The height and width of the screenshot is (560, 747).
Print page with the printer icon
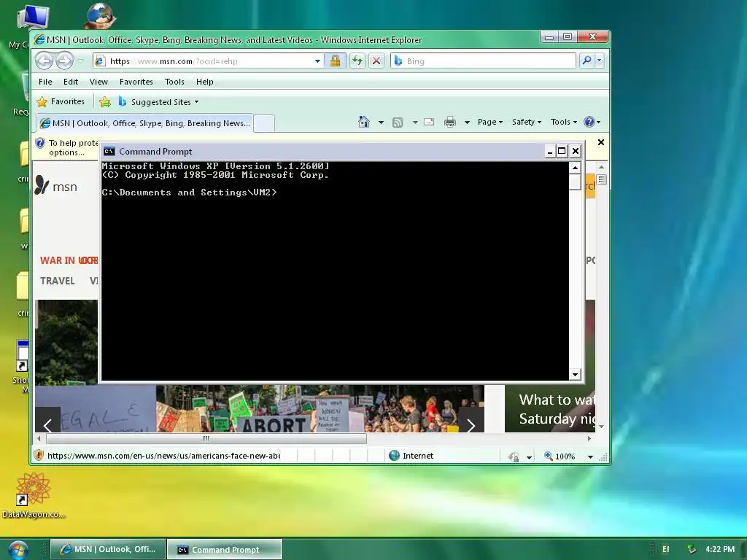(x=449, y=122)
